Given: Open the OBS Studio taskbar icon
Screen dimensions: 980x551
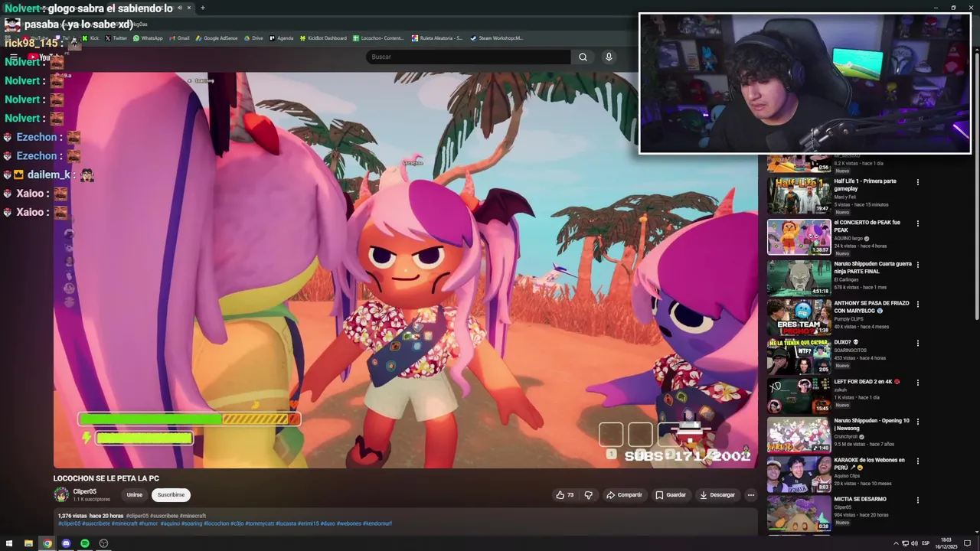Looking at the screenshot, I should click(x=103, y=543).
